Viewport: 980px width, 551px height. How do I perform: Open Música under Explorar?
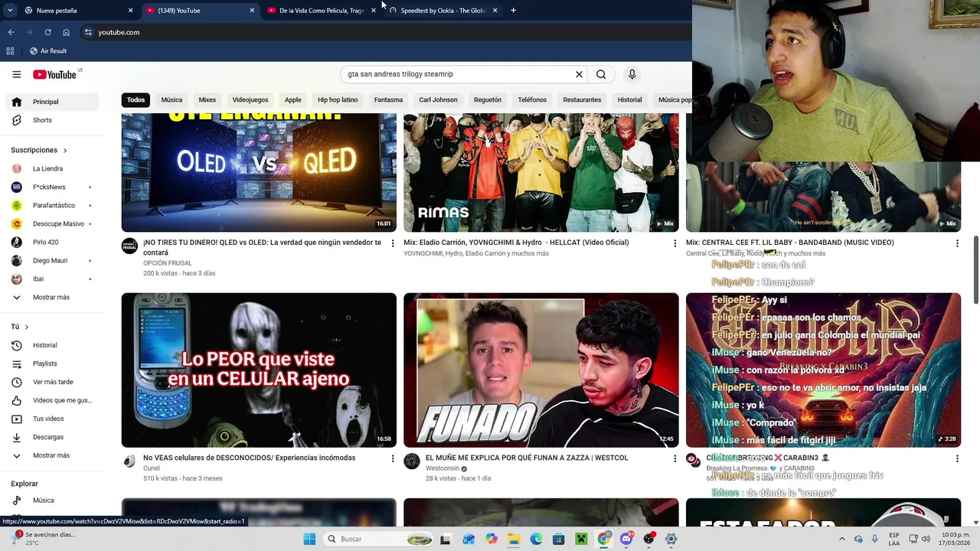(x=52, y=500)
